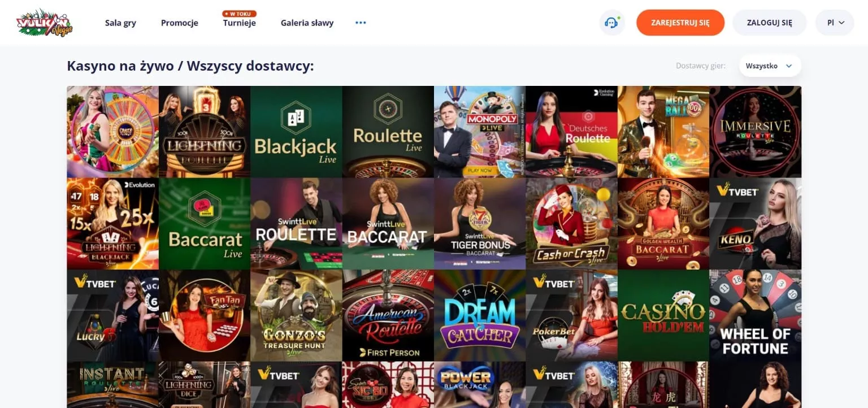Select TVBET Keno game thumbnail
The image size is (868, 408).
(756, 224)
